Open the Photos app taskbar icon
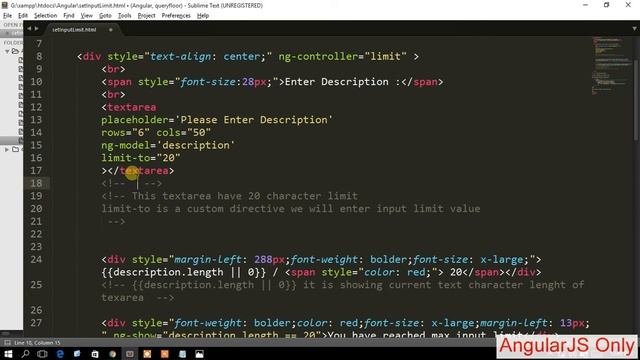Image resolution: width=640 pixels, height=360 pixels. tap(200, 354)
